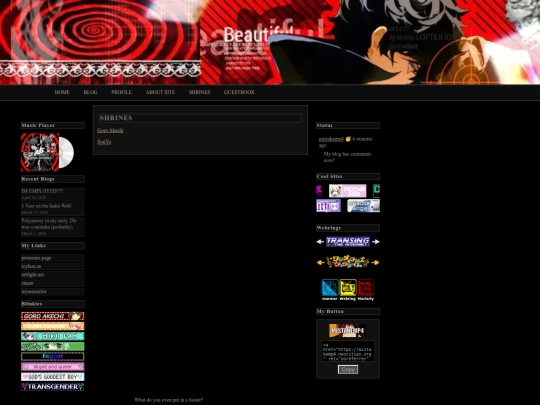540x405 pixels.
Task: Click the black blinkie with blue text
Action: point(52,356)
